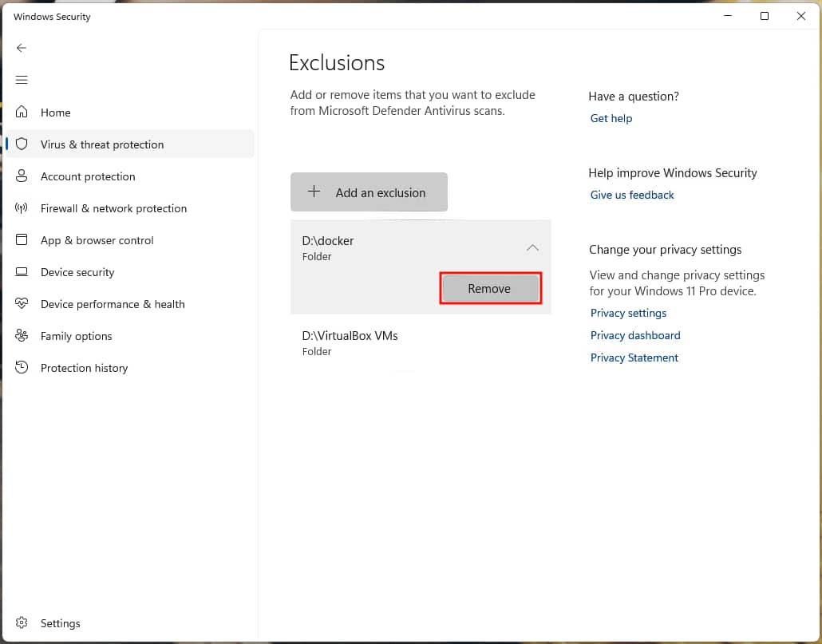Click the Settings gear icon
The image size is (822, 644).
(22, 622)
